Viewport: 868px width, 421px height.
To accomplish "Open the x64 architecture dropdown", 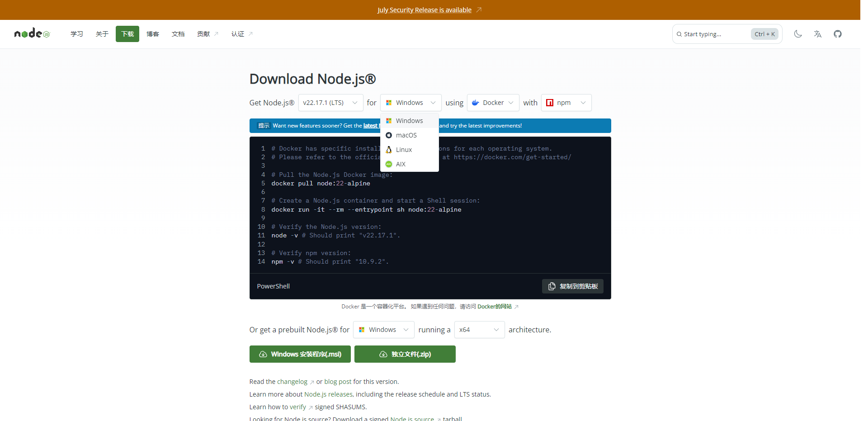I will coord(479,330).
